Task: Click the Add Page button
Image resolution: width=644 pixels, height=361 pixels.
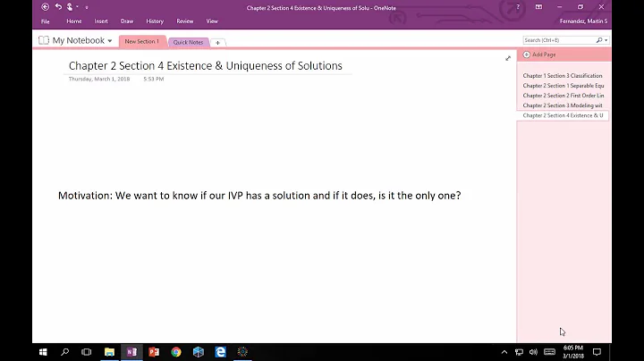Action: [x=539, y=55]
